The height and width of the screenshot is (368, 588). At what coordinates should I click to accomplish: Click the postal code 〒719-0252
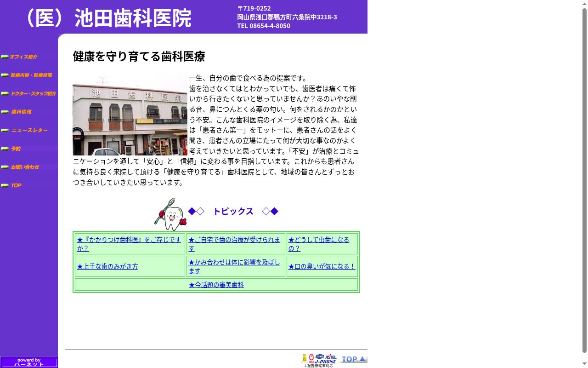click(x=254, y=8)
